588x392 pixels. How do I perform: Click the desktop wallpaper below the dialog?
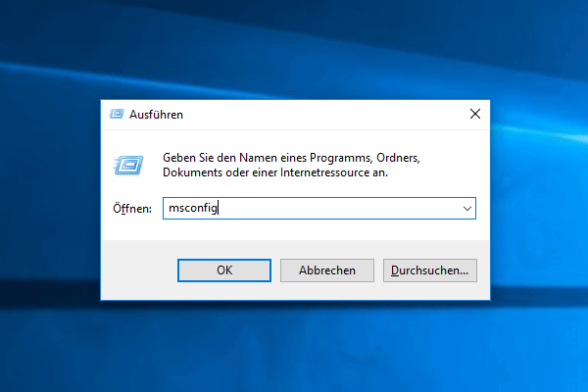tap(294, 347)
